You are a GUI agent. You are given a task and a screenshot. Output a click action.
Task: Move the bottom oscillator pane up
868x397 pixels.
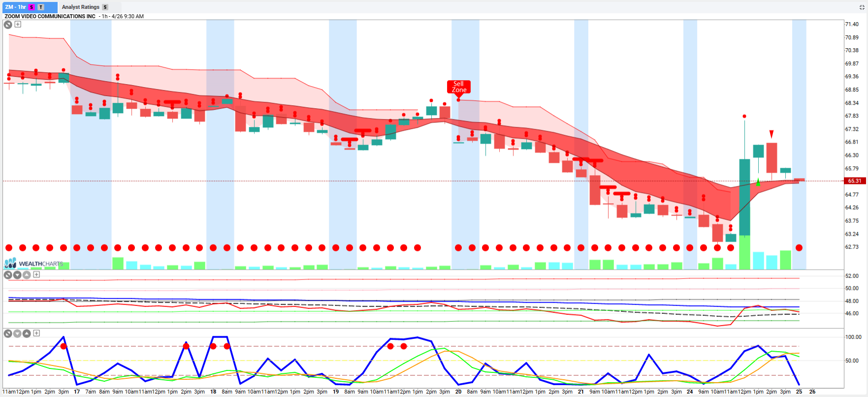click(27, 334)
